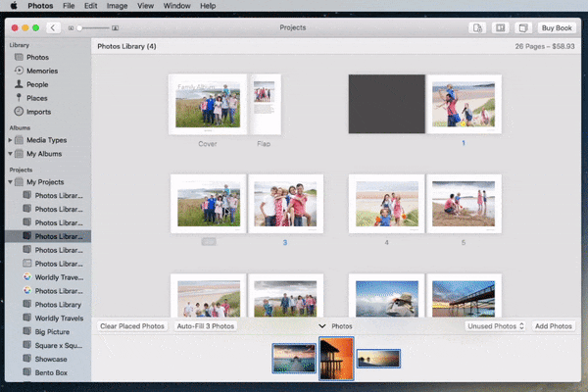Adjust the page zoom slider knob
The height and width of the screenshot is (392, 588).
click(79, 28)
